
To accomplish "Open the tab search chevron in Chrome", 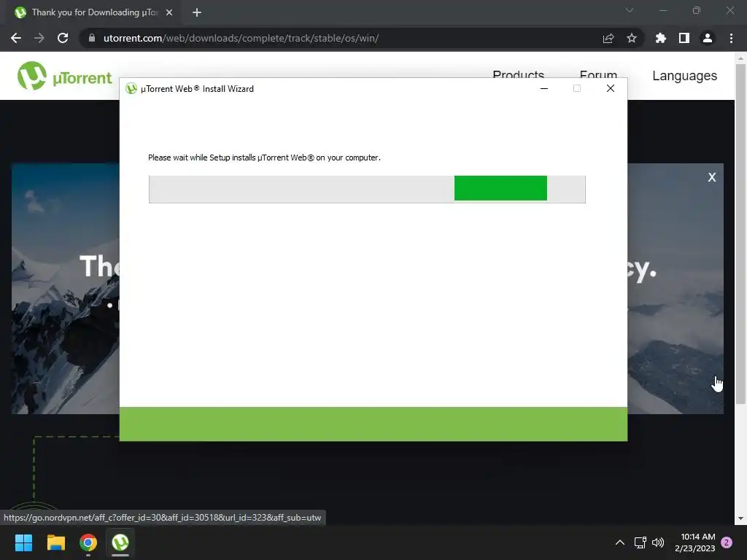I will coord(630,10).
